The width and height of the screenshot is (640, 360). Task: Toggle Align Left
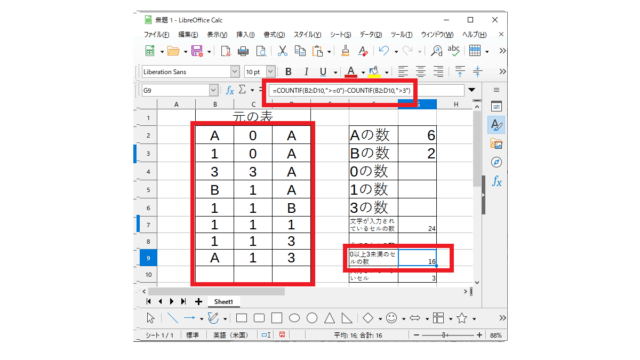(403, 72)
